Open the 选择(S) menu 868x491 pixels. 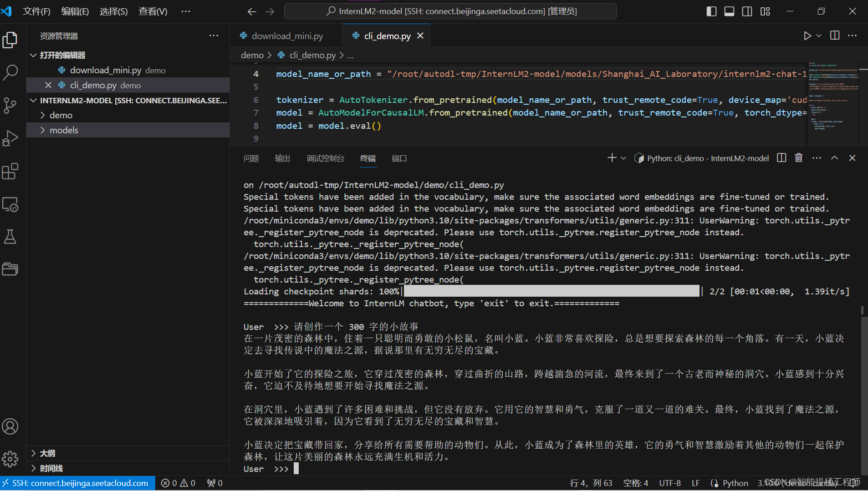tap(114, 11)
